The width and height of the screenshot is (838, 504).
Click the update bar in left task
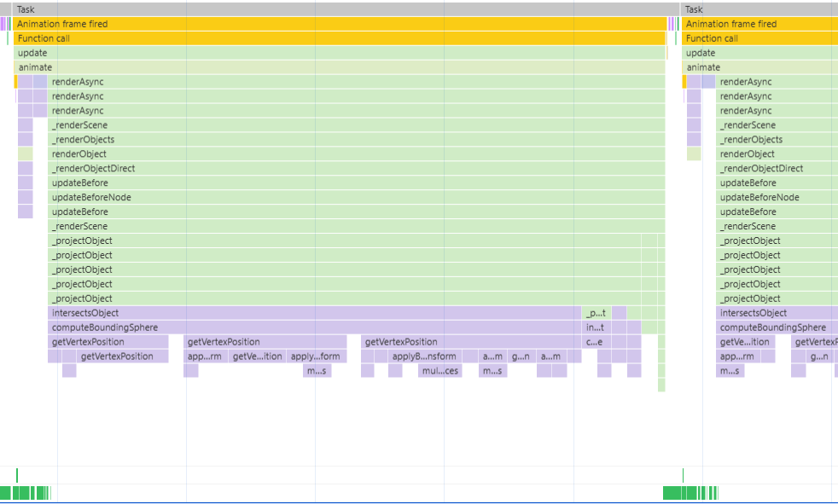(340, 52)
